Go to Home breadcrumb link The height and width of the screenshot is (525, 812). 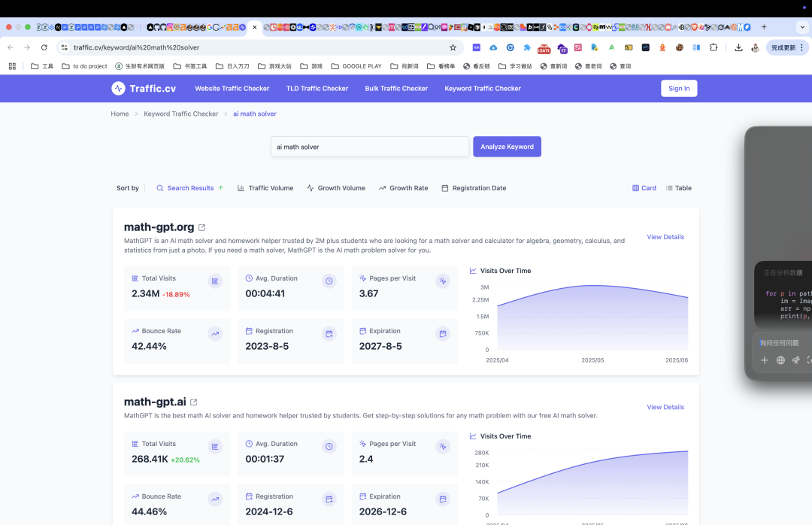pyautogui.click(x=120, y=114)
